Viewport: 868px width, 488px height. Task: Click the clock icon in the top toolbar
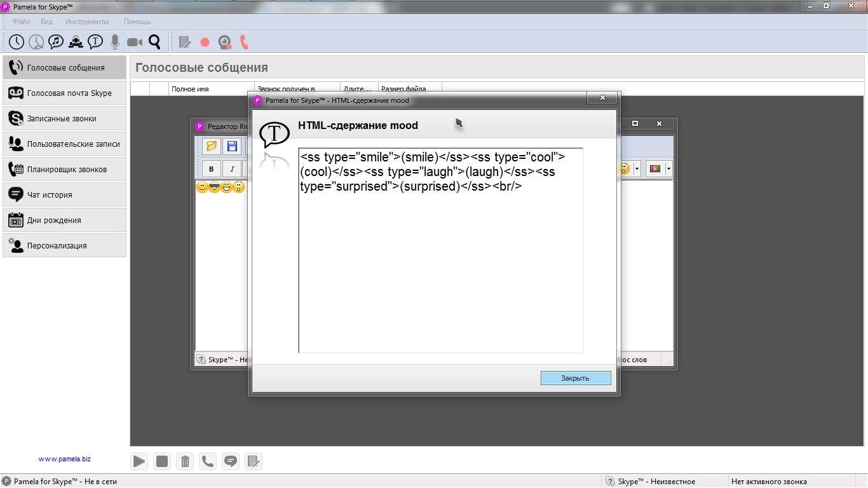[17, 42]
